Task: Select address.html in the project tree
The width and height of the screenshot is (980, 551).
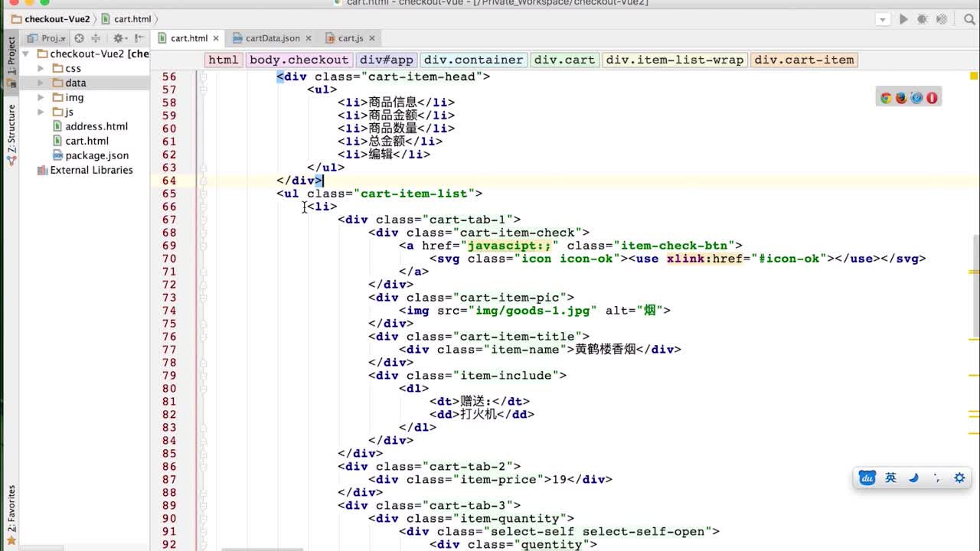Action: pos(90,126)
